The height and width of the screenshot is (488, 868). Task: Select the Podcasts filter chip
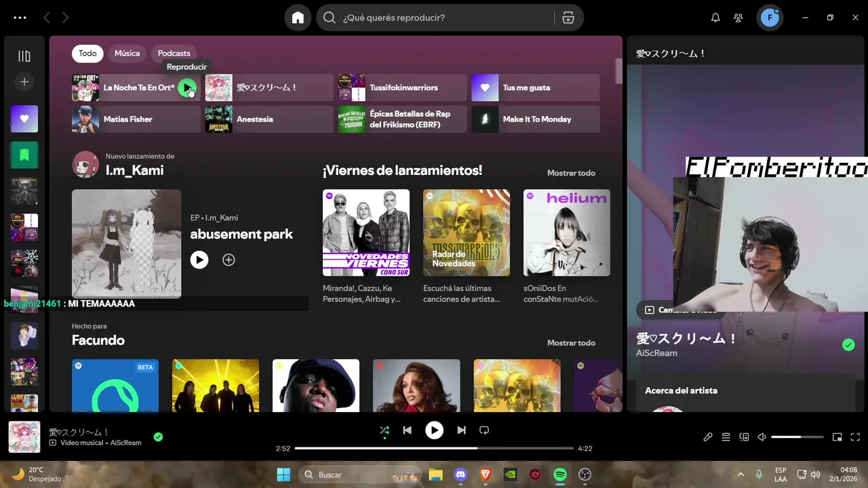coord(174,54)
